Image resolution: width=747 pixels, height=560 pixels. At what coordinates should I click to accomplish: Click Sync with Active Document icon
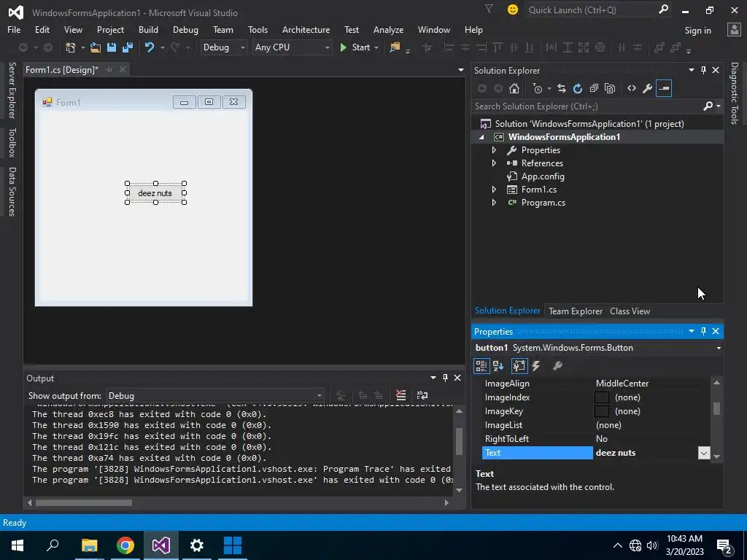tap(562, 88)
